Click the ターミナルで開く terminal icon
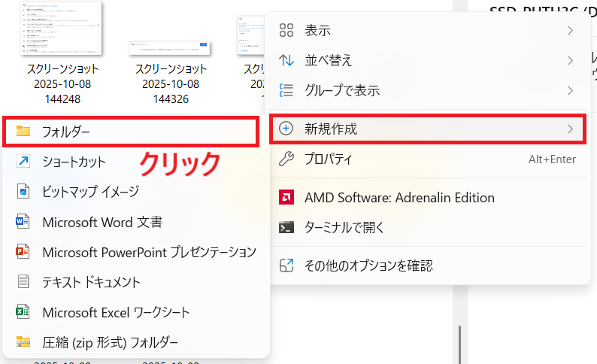 pyautogui.click(x=286, y=227)
